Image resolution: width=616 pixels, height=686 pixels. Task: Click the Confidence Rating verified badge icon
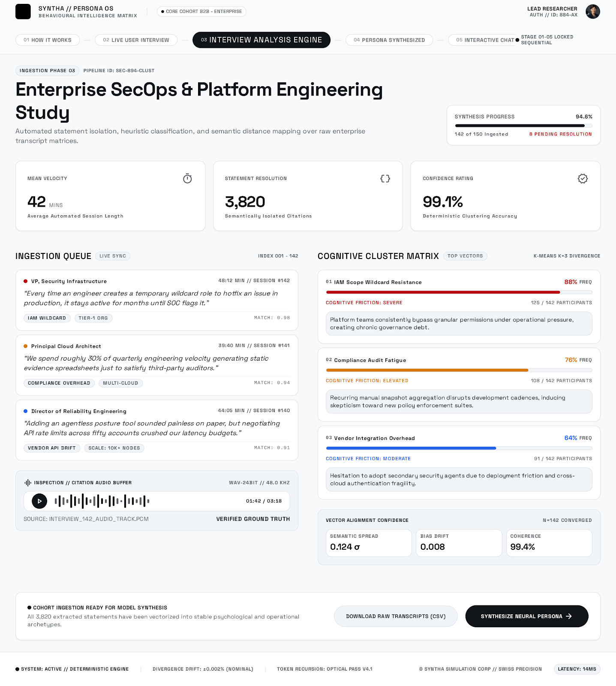[x=583, y=178]
